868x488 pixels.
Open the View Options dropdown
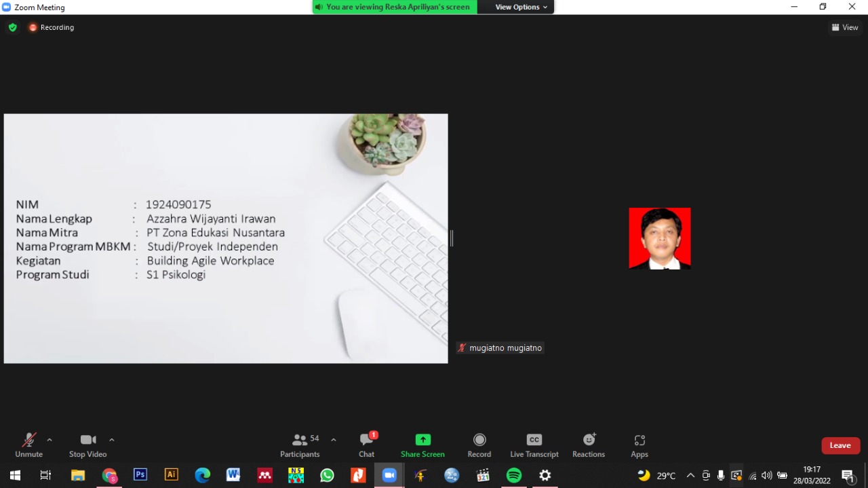[521, 7]
